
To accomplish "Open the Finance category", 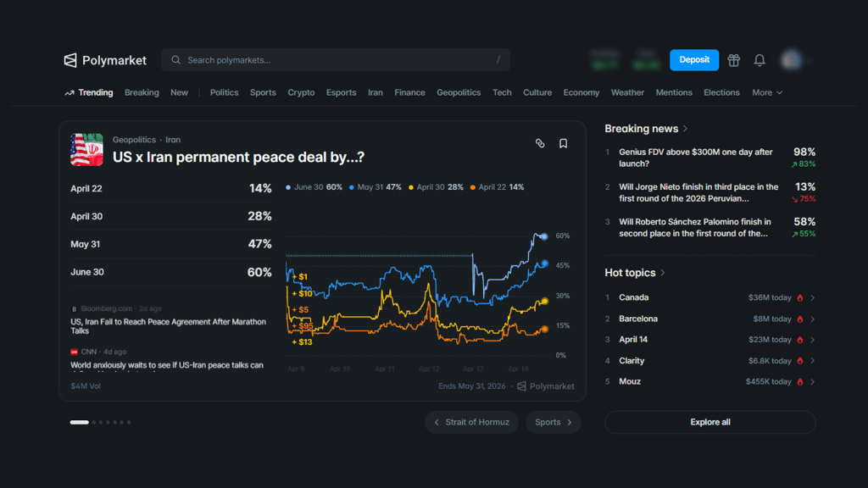I will pos(409,92).
